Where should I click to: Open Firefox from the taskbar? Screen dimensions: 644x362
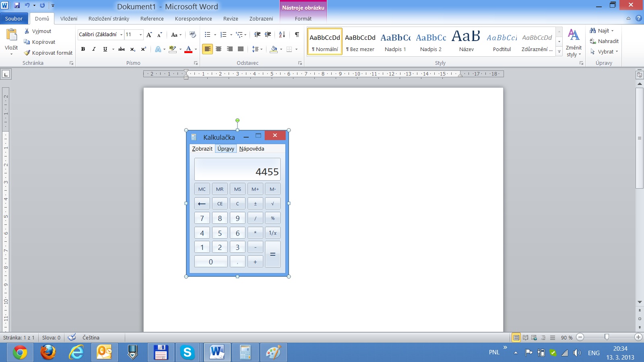[x=48, y=353]
